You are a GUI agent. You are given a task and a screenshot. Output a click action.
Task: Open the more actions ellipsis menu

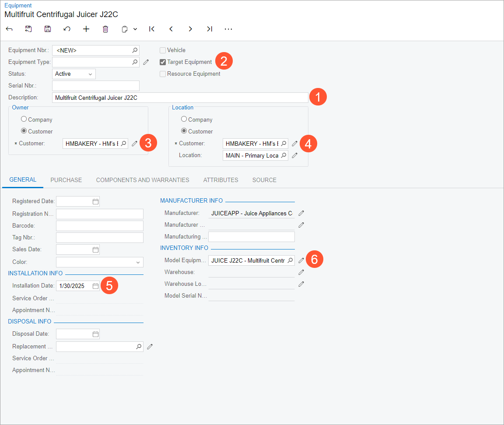click(228, 29)
